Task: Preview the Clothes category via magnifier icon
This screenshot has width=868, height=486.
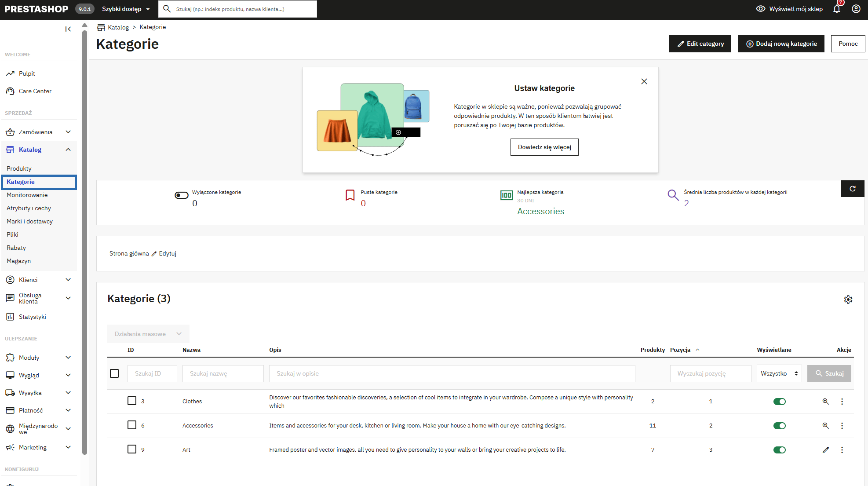Action: tap(825, 401)
